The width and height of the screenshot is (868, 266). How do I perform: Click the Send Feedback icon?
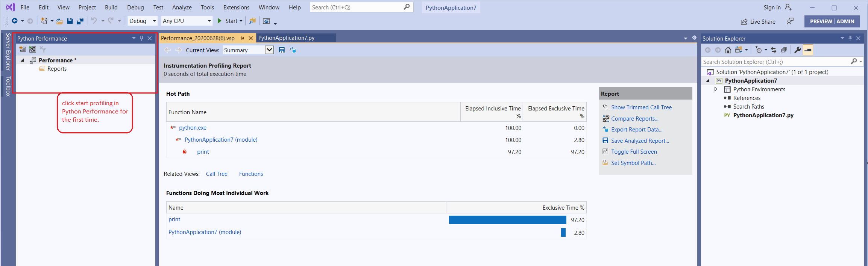coord(790,21)
